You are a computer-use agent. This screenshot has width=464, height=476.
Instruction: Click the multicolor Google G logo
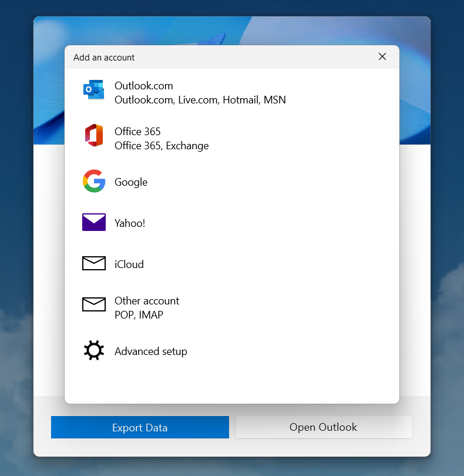(x=93, y=182)
